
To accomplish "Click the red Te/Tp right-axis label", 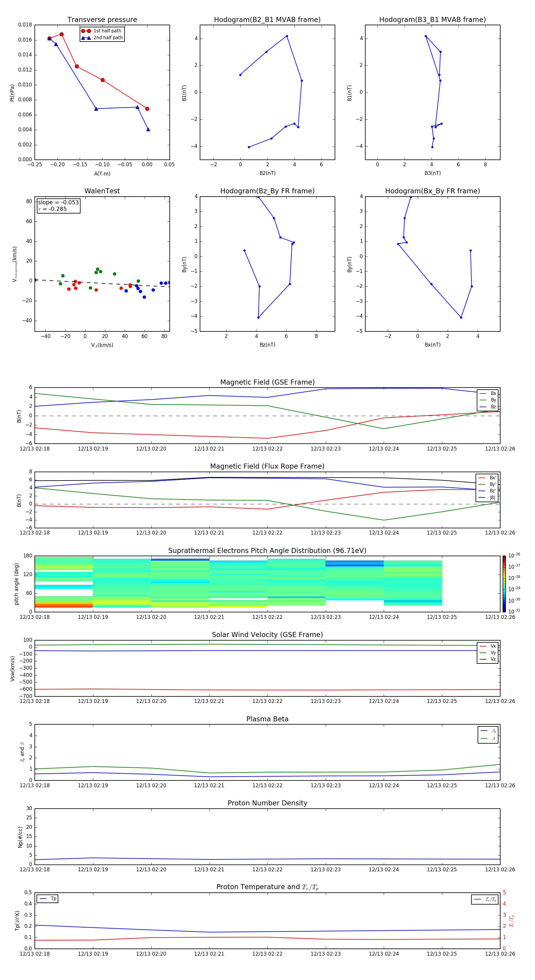I will pos(512,921).
